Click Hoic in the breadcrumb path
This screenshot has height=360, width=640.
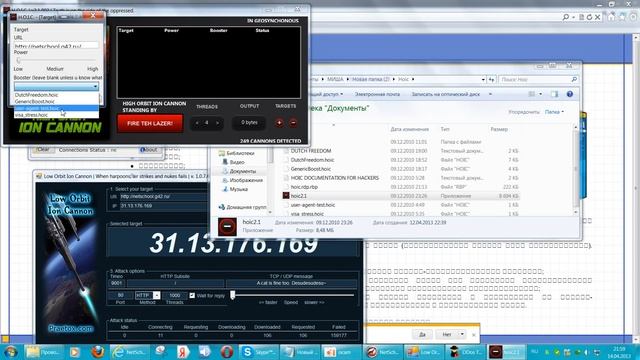[x=403, y=79]
